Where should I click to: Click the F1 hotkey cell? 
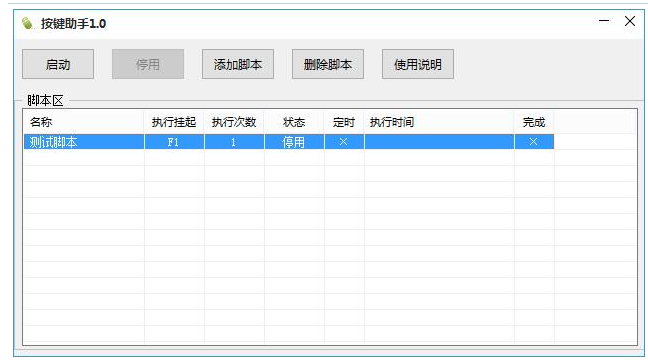click(x=174, y=142)
